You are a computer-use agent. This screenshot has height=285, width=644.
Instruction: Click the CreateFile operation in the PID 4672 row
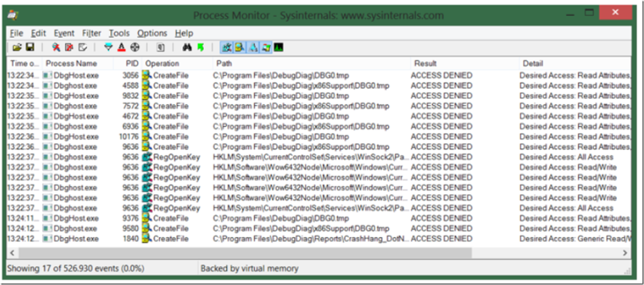[x=171, y=116]
